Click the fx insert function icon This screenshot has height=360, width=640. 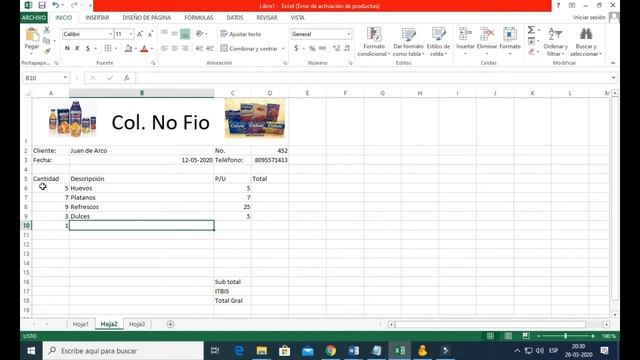click(x=127, y=78)
